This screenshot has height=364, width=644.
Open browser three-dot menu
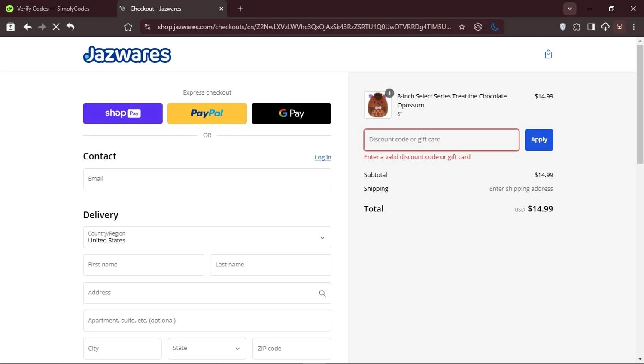634,27
